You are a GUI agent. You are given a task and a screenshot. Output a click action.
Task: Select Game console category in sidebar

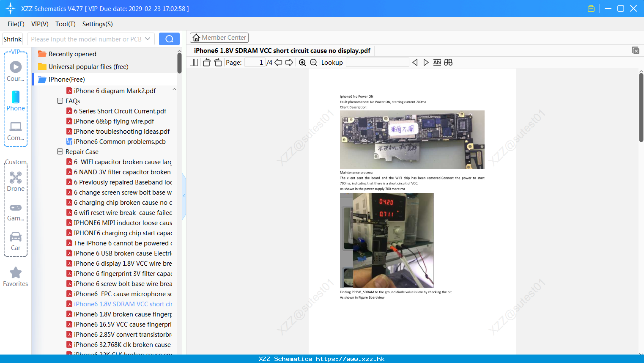(x=16, y=212)
